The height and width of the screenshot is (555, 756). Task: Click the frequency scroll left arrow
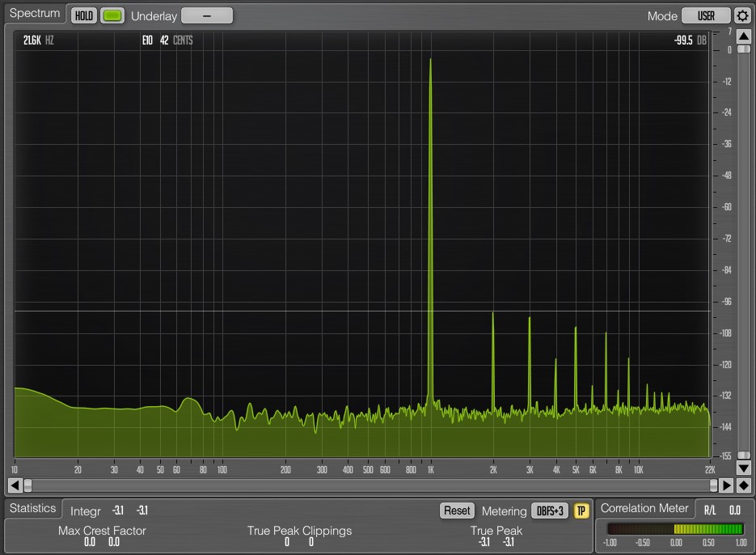pyautogui.click(x=15, y=485)
